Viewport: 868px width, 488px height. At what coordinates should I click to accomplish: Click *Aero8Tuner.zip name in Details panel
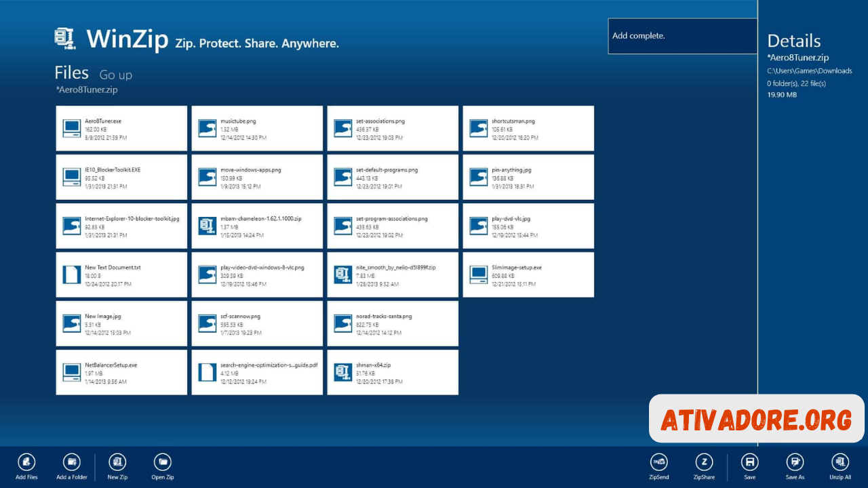(798, 58)
